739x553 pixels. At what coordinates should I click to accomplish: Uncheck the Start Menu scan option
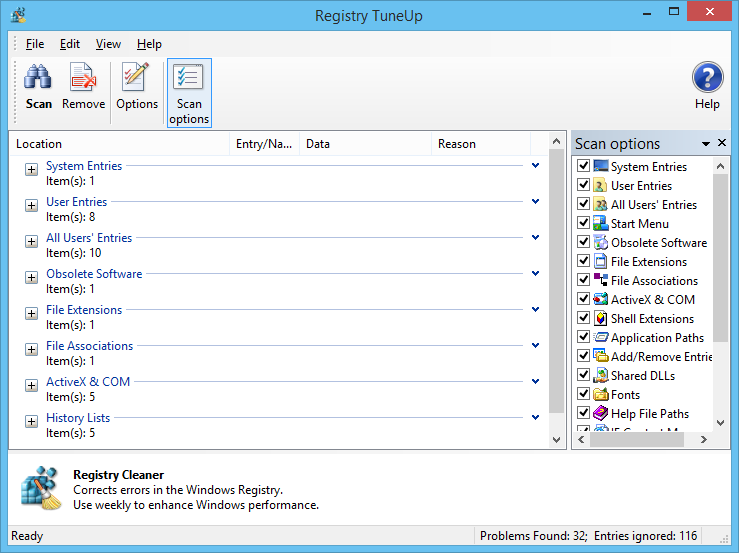[583, 223]
